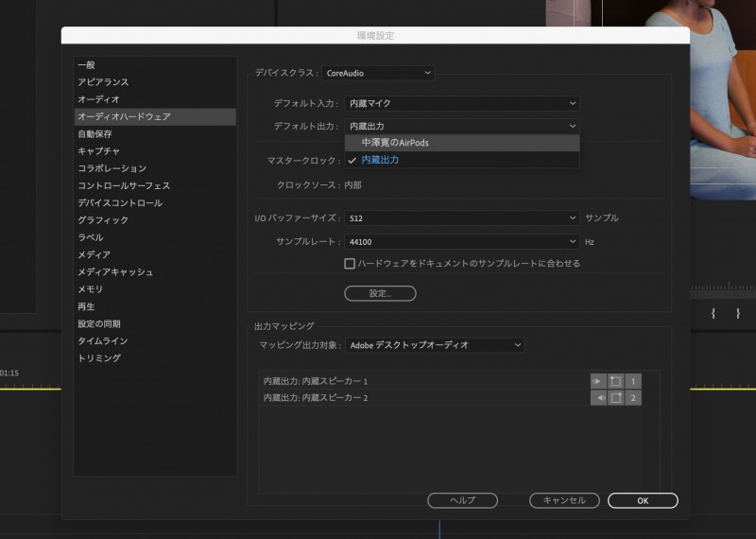The height and width of the screenshot is (539, 756).
Task: Select the 内蔵出力: 内蔵スピーカー 2 row
Action: pos(424,397)
